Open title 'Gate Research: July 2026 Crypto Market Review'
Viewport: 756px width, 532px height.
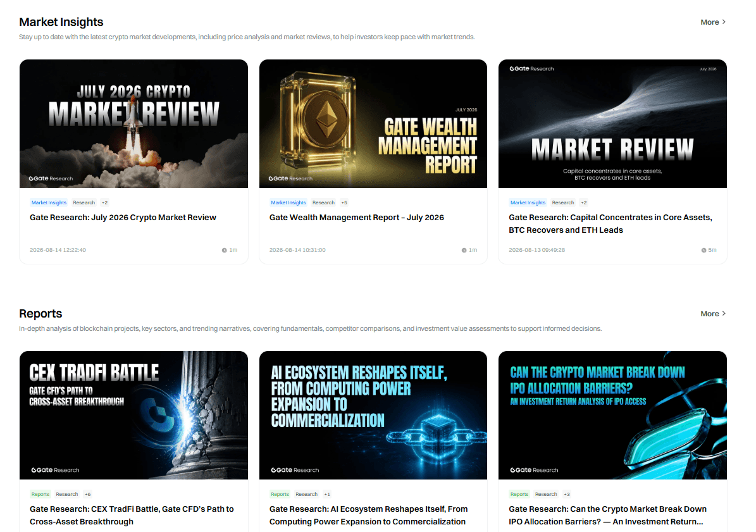tap(123, 218)
